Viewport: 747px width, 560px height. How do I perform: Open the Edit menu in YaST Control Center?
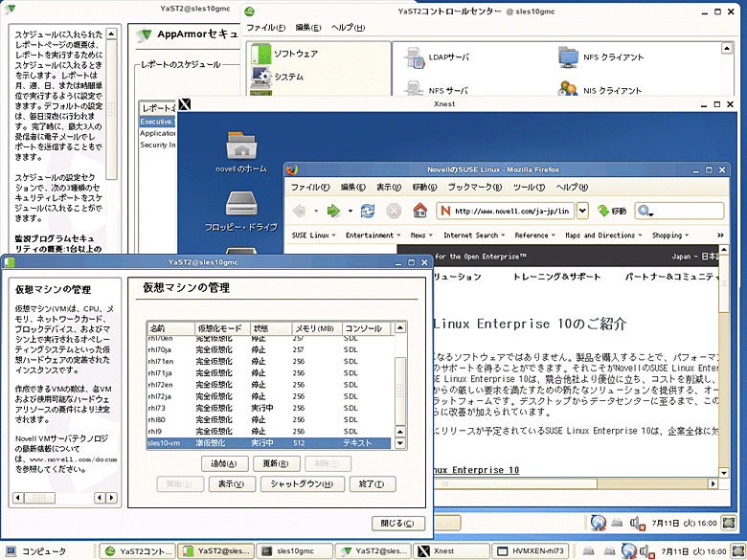click(x=308, y=28)
